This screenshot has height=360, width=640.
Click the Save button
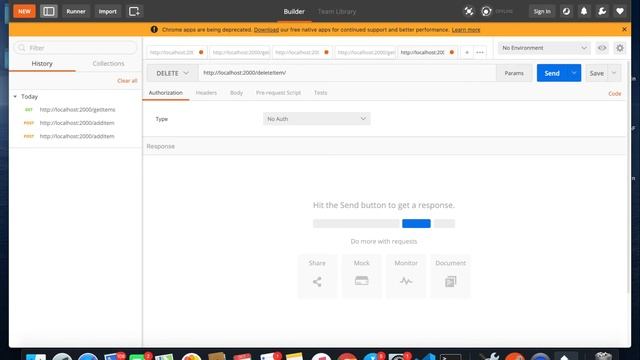pyautogui.click(x=596, y=73)
